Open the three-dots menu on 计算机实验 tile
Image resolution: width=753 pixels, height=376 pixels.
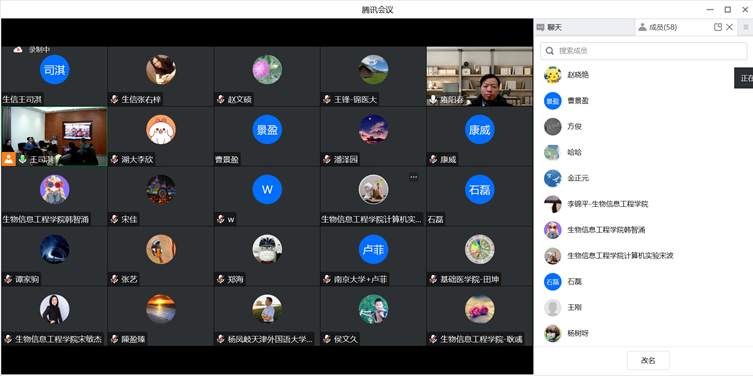[413, 177]
